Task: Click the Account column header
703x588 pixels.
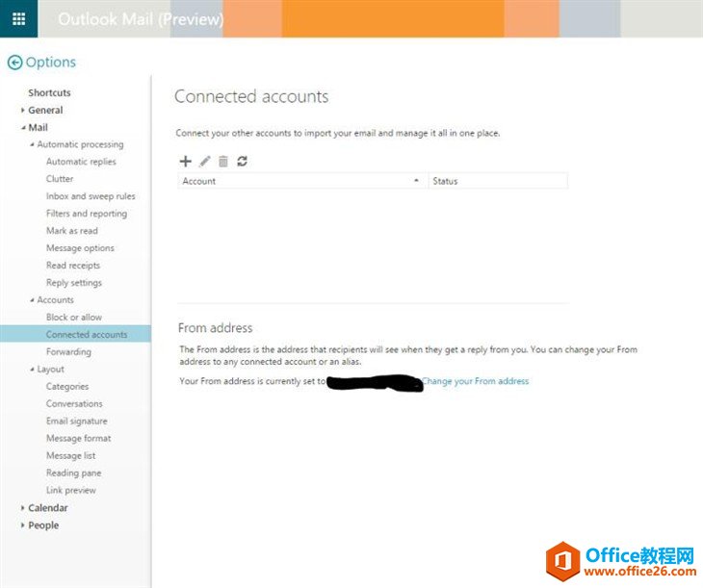Action: coord(302,181)
